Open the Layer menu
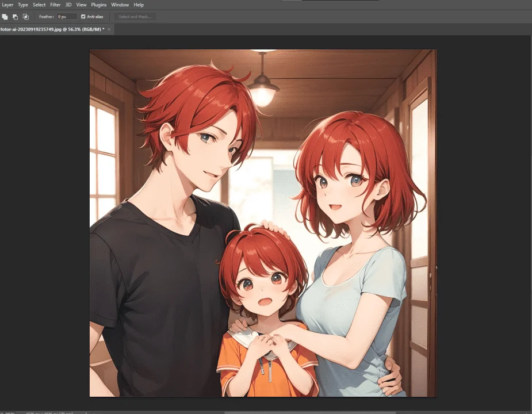This screenshot has height=414, width=532. 7,5
